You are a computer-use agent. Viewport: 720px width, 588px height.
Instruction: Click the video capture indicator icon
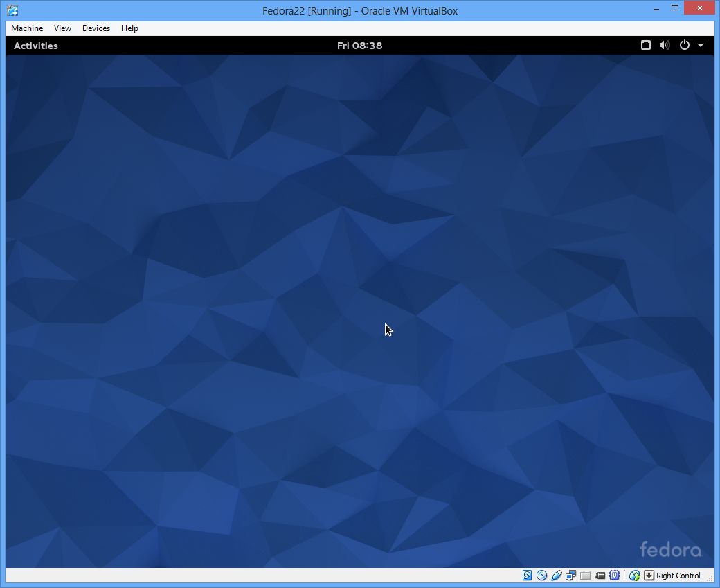point(600,575)
